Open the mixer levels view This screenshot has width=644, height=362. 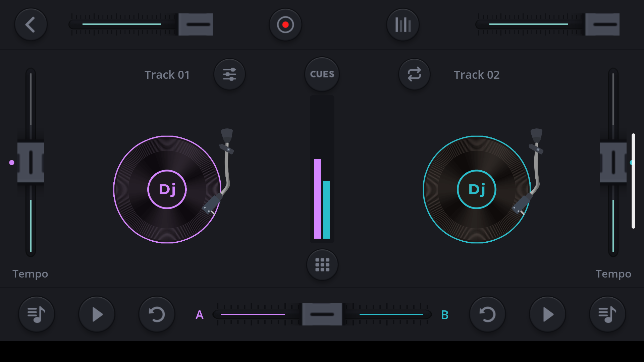click(402, 24)
